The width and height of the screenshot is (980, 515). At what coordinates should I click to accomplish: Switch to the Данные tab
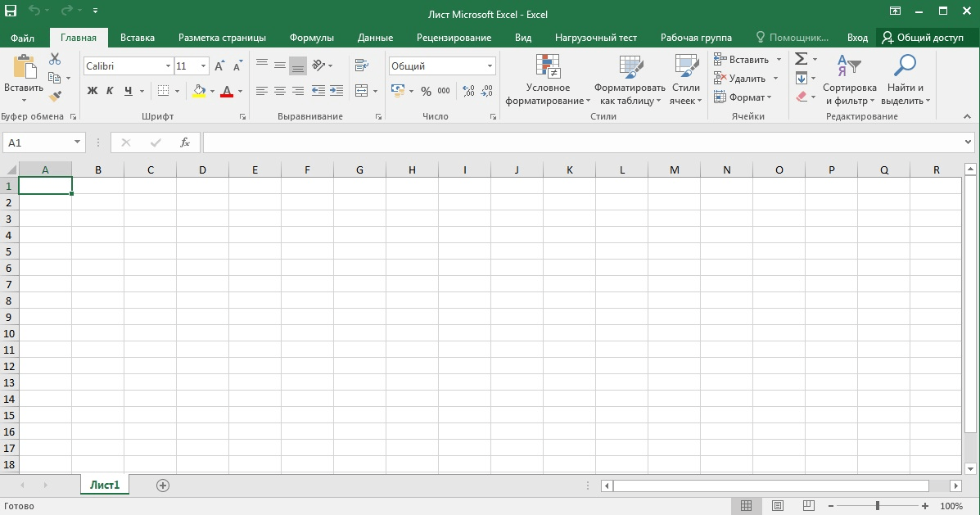click(x=375, y=38)
